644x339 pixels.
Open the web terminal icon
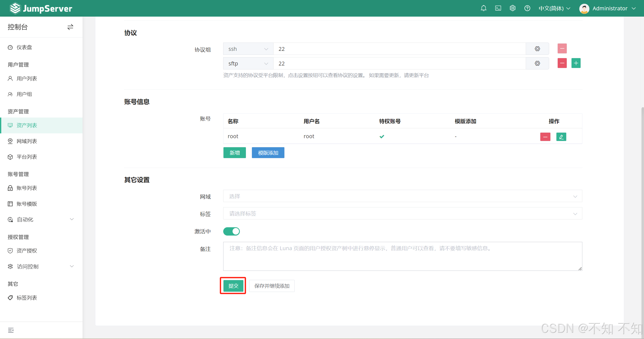[498, 8]
